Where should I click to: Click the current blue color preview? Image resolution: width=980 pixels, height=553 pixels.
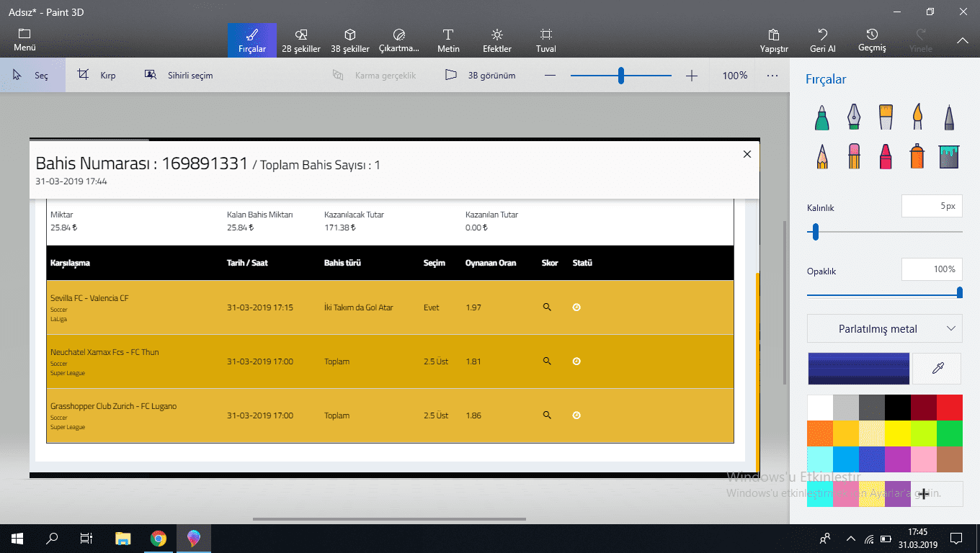tap(858, 368)
